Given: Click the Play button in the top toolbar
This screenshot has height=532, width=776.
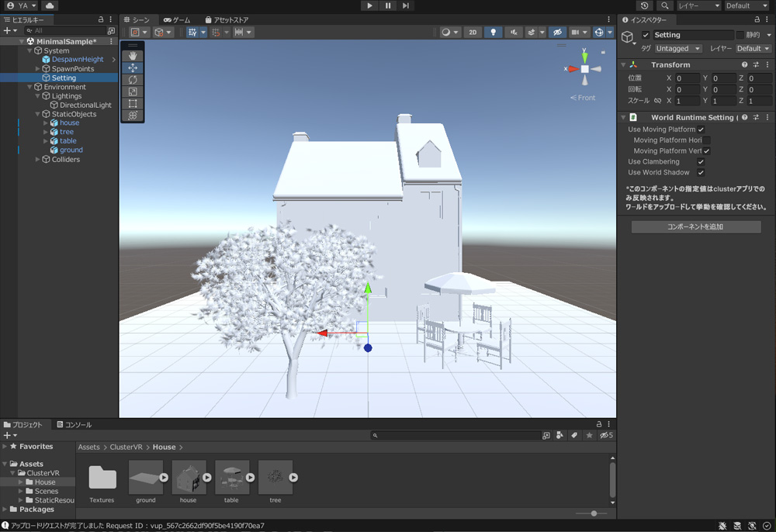Looking at the screenshot, I should [x=370, y=5].
